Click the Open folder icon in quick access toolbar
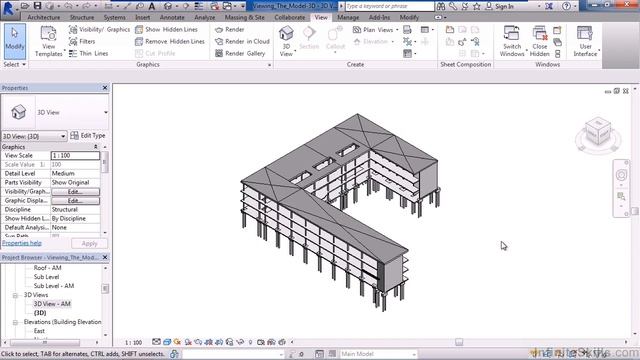640x360 pixels. [25, 6]
